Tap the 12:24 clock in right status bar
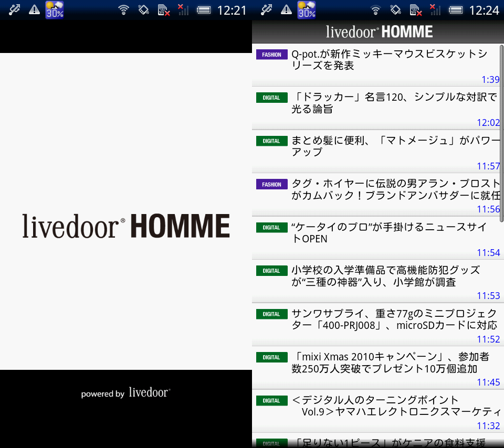Screen dimensions: 504x448 point(484,10)
